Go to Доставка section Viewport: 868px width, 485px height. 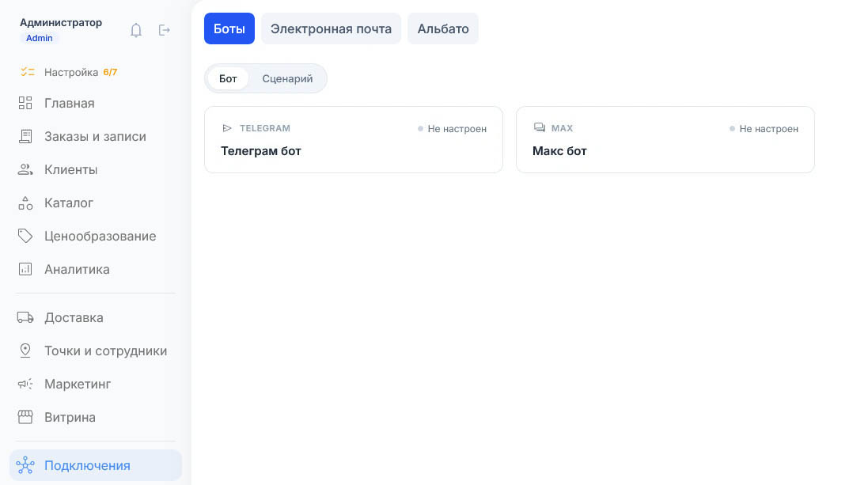point(96,317)
